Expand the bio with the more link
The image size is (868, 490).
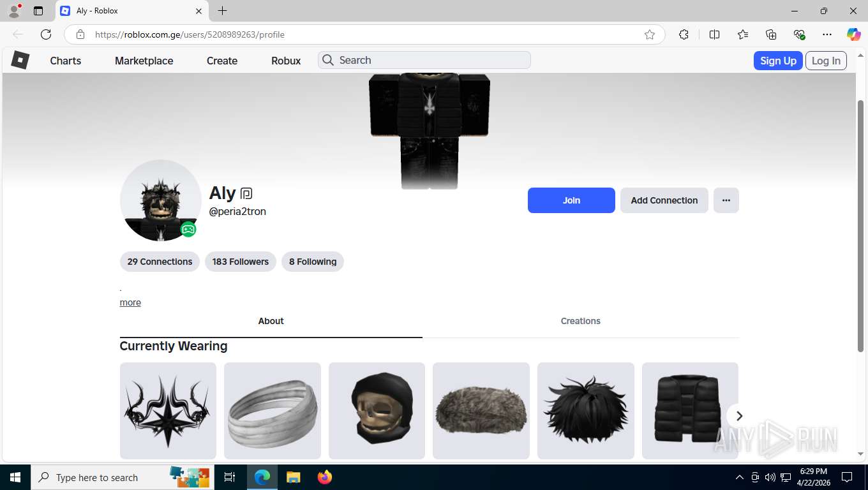pyautogui.click(x=130, y=302)
